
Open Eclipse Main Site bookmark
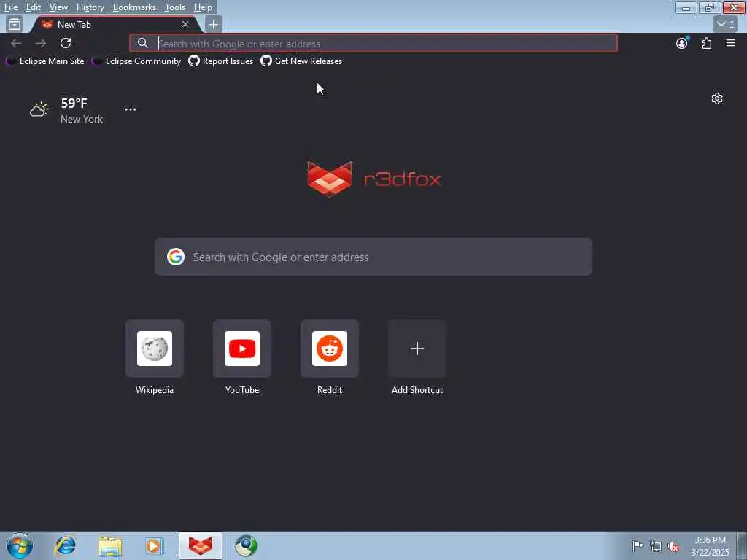[x=45, y=61]
